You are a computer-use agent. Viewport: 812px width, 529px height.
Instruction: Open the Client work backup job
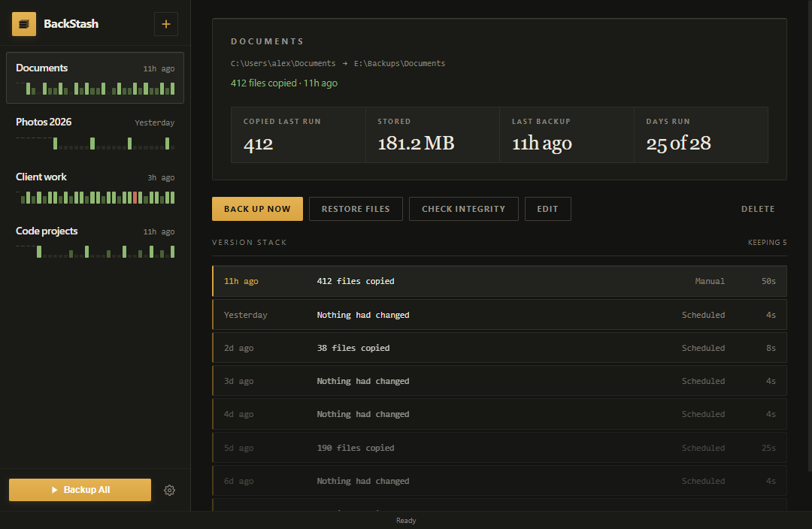coord(95,187)
